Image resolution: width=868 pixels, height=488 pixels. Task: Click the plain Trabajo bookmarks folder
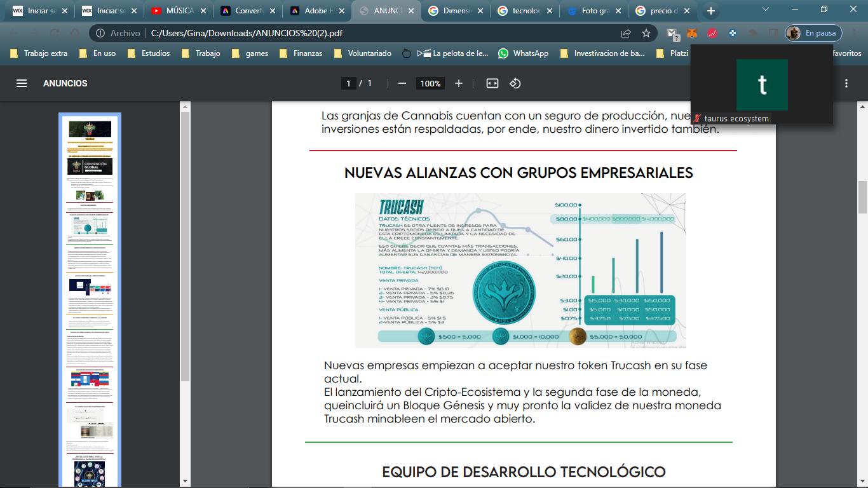coord(200,53)
